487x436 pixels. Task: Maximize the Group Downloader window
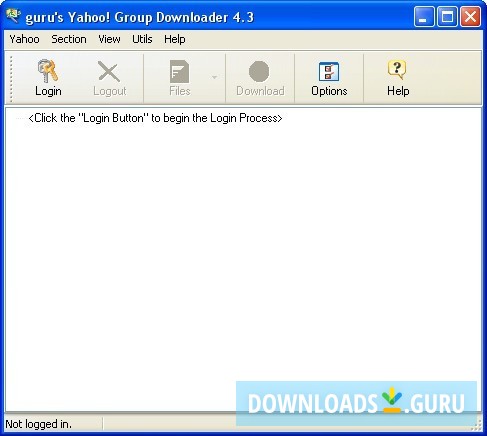pyautogui.click(x=447, y=16)
